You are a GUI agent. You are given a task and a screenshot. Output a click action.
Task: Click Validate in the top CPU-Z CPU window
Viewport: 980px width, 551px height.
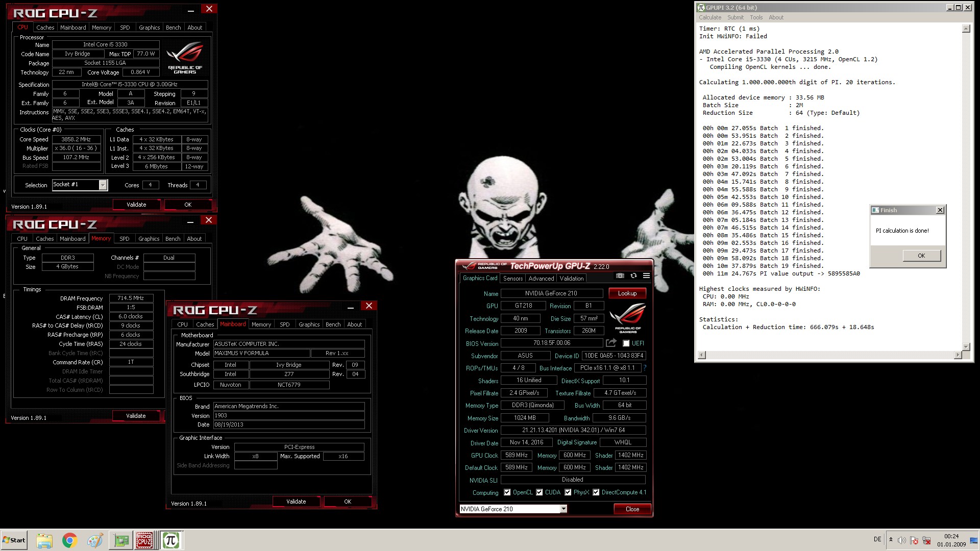[x=136, y=205]
